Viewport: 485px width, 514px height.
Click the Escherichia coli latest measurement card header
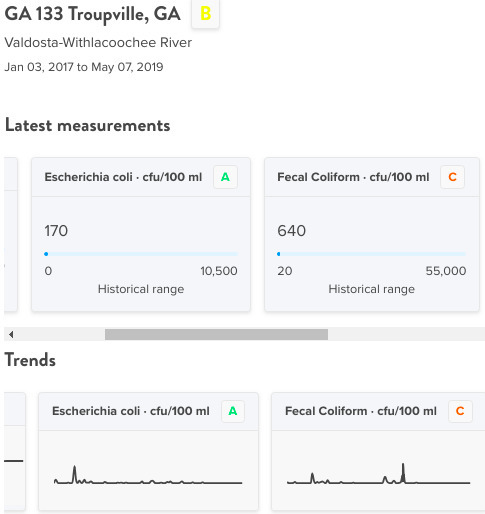click(x=141, y=177)
